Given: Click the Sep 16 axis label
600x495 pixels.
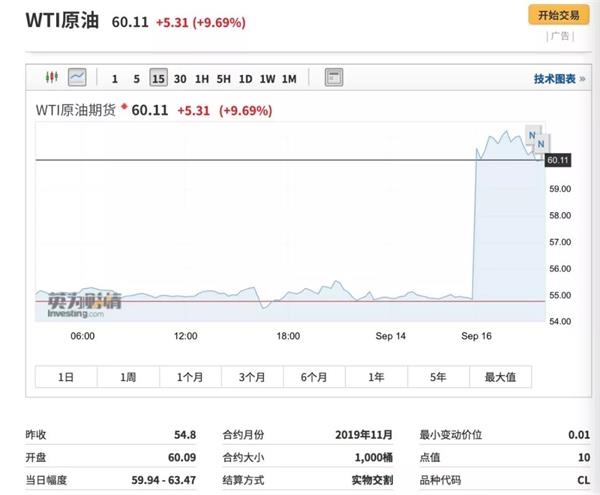Looking at the screenshot, I should pyautogui.click(x=476, y=336).
